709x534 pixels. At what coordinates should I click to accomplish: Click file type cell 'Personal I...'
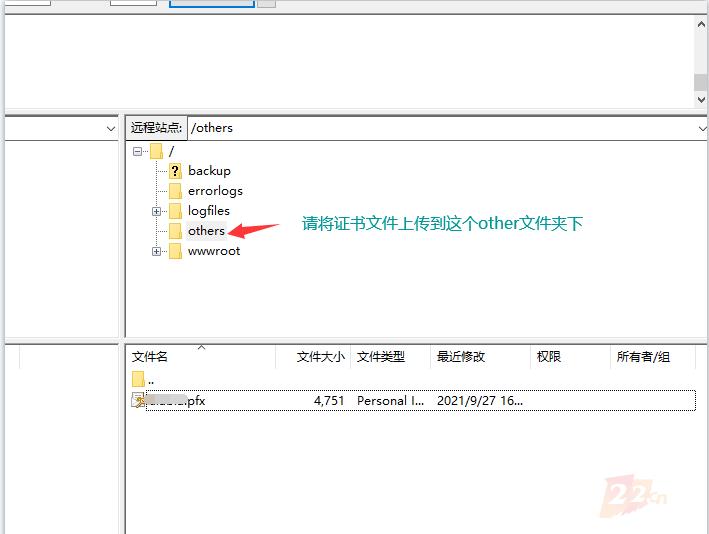(391, 401)
